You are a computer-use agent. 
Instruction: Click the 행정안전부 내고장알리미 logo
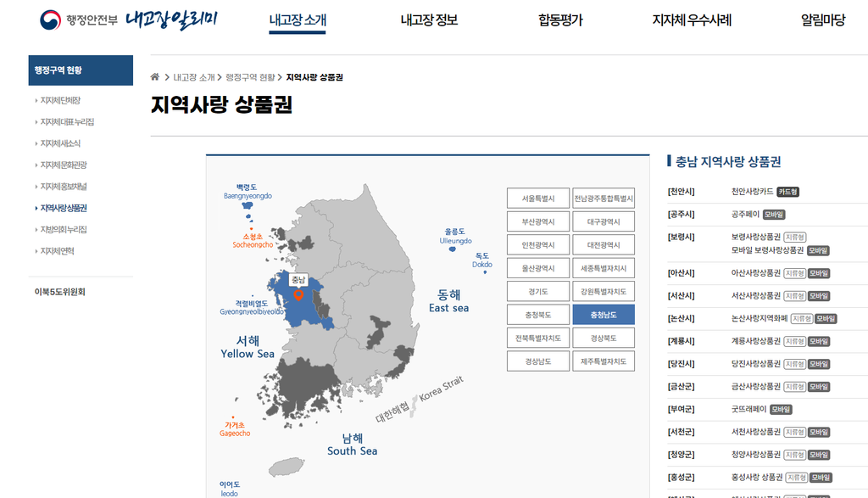pos(129,20)
